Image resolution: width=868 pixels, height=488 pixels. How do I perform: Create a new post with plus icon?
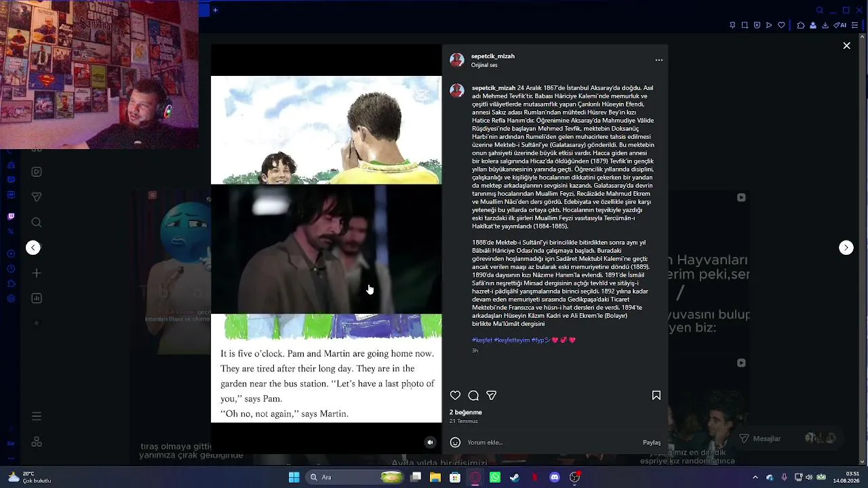tap(37, 273)
